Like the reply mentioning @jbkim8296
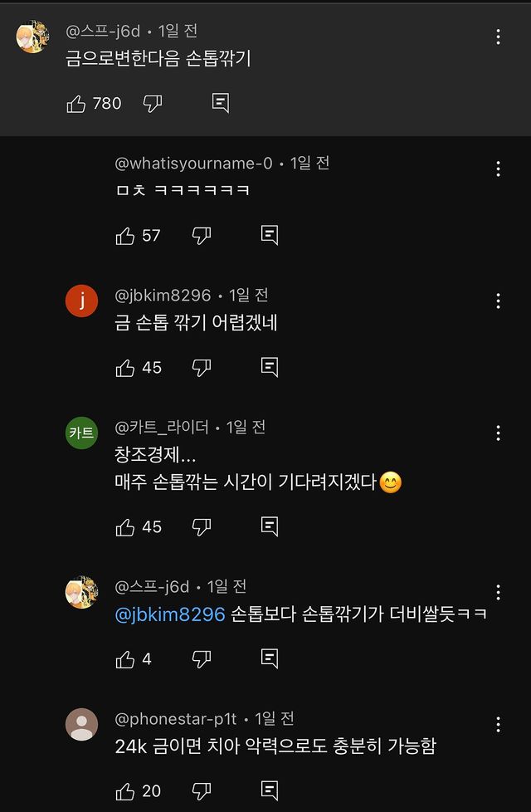 tap(126, 658)
